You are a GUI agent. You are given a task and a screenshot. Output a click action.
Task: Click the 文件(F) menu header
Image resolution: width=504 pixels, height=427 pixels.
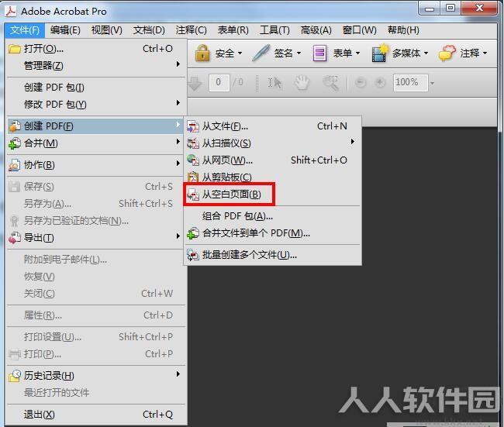click(25, 30)
